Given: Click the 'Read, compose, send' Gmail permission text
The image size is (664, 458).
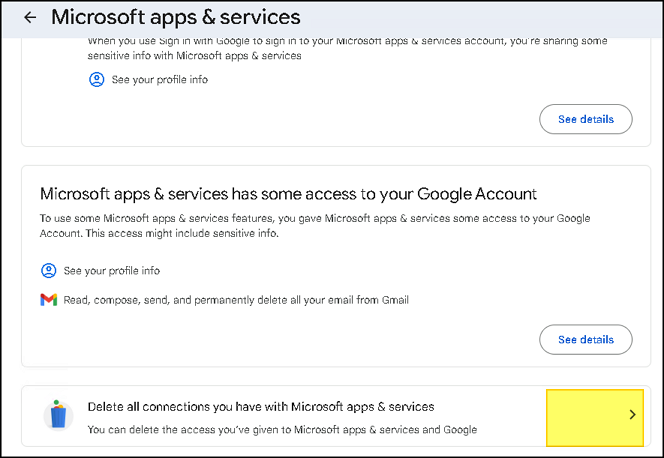Looking at the screenshot, I should coord(236,300).
